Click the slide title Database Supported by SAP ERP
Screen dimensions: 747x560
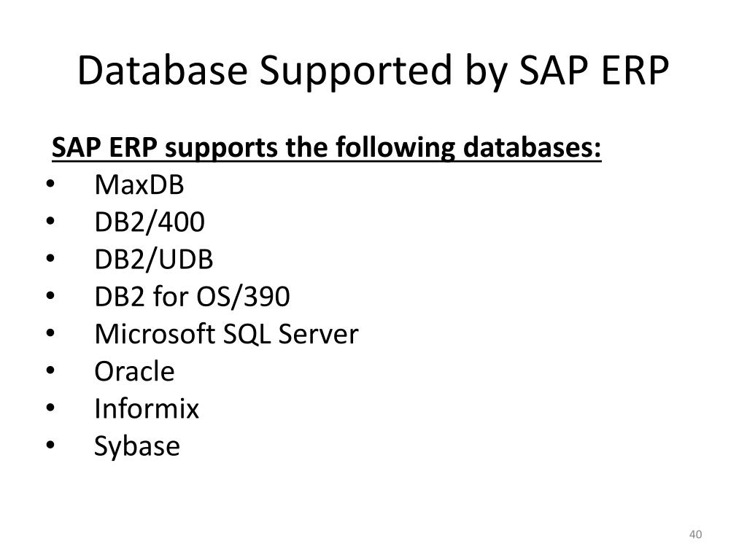click(373, 71)
